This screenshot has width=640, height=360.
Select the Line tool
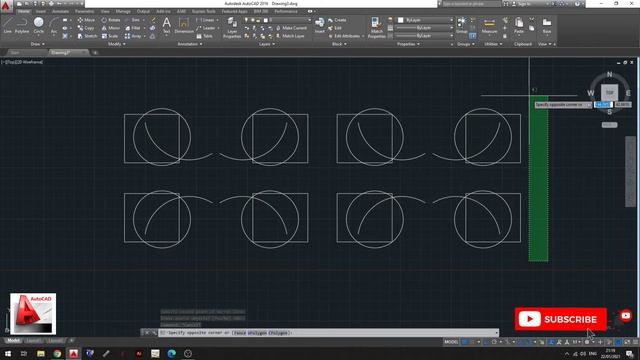[x=7, y=25]
